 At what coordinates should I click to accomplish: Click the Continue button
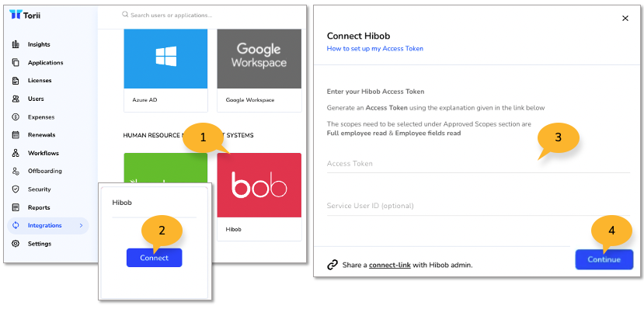pyautogui.click(x=604, y=259)
